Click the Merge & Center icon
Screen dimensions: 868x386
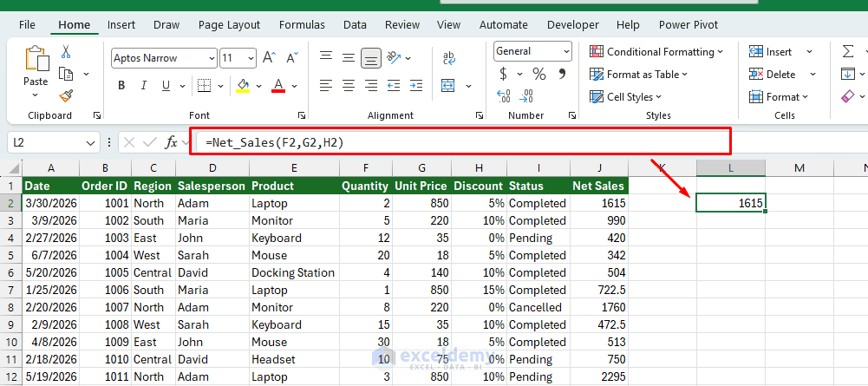[447, 86]
